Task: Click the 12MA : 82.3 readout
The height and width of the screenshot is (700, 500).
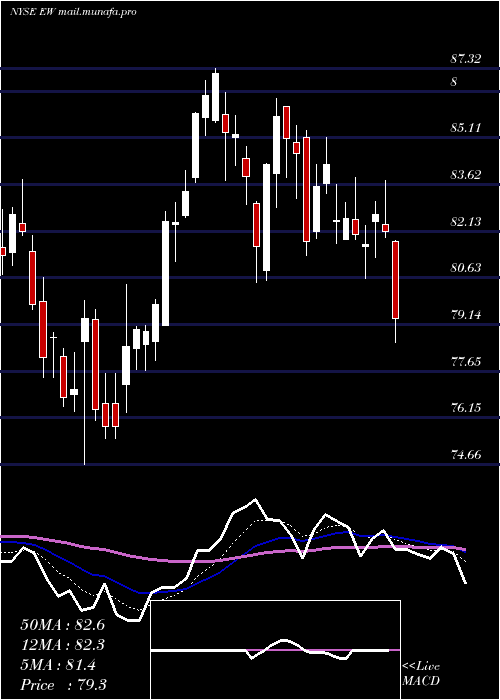Action: click(x=62, y=645)
